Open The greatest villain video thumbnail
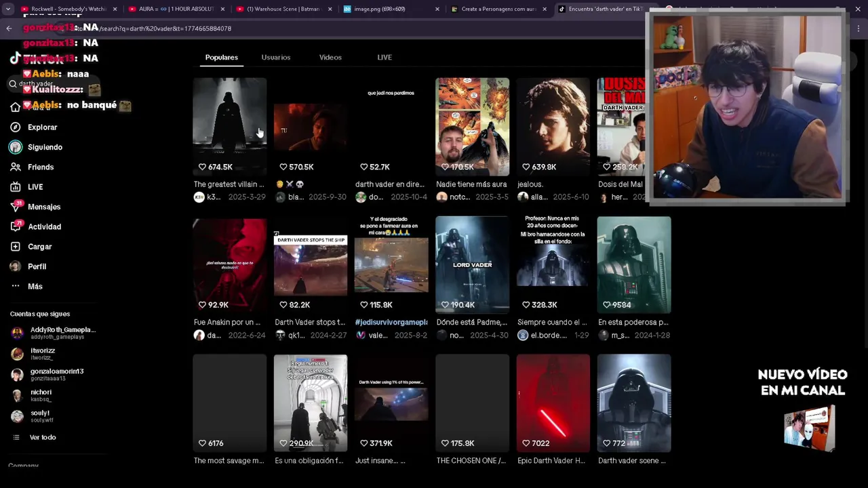The width and height of the screenshot is (868, 488). tap(230, 127)
